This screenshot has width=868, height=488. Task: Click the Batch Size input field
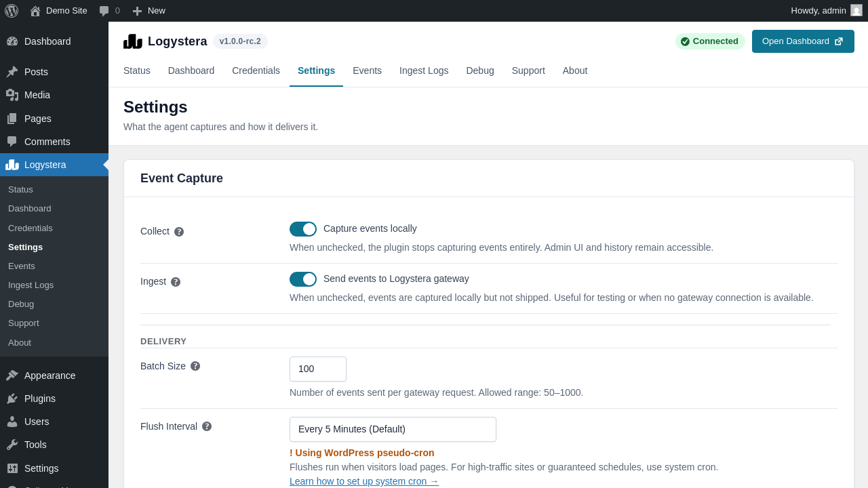(318, 369)
